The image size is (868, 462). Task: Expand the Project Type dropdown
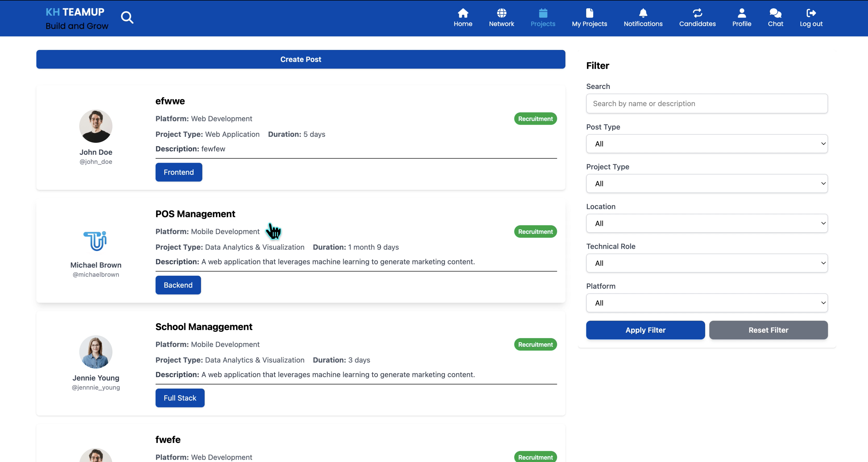pos(707,183)
